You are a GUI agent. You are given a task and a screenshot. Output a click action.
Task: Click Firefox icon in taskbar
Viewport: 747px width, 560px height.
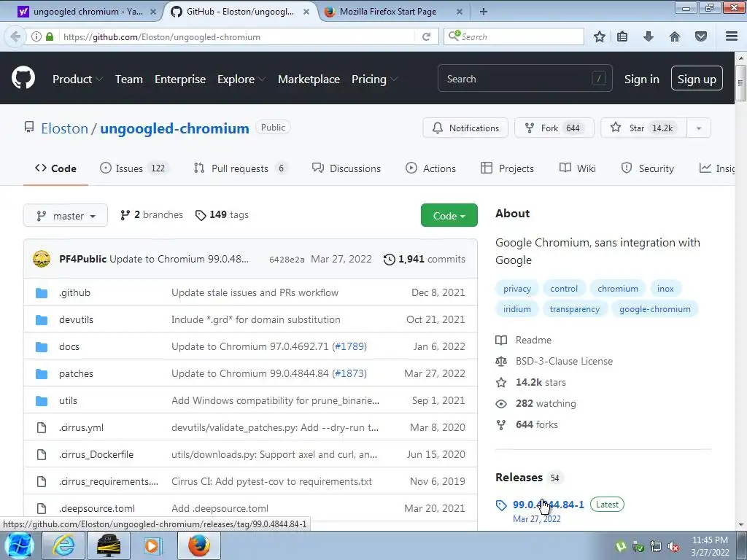[x=198, y=545]
